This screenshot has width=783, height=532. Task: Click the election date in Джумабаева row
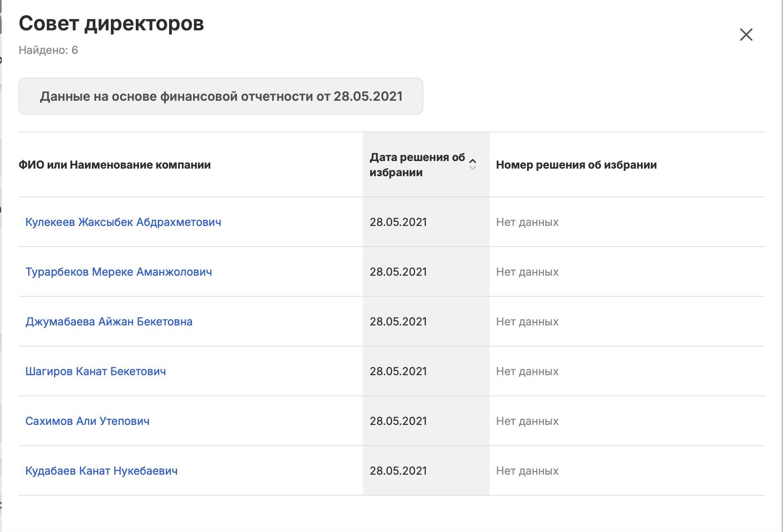pyautogui.click(x=398, y=322)
